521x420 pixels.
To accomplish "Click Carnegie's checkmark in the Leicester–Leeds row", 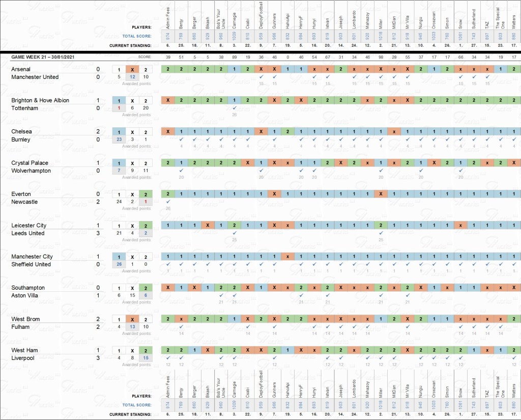I will (234, 233).
